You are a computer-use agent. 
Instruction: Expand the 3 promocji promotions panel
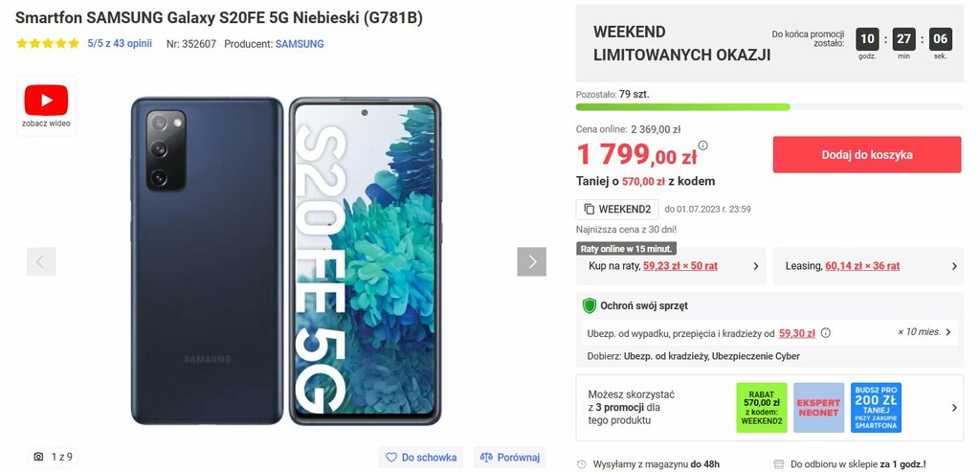769,408
